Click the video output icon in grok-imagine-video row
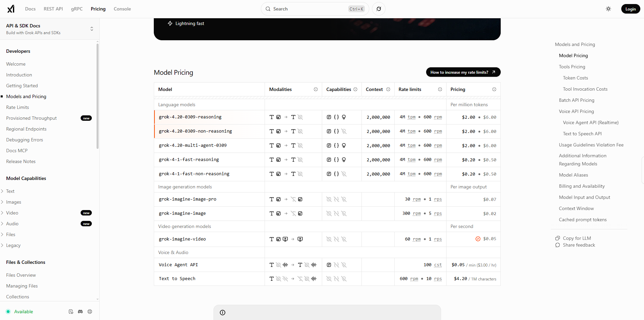Screen dimensions: 644x320 pos(300,239)
